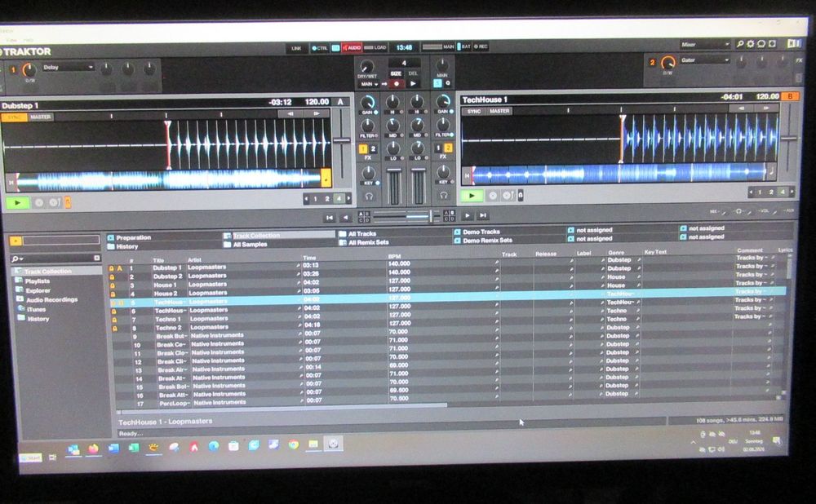Toggle Deck B flux mode icon
Screen dimensions: 816x504
click(521, 195)
